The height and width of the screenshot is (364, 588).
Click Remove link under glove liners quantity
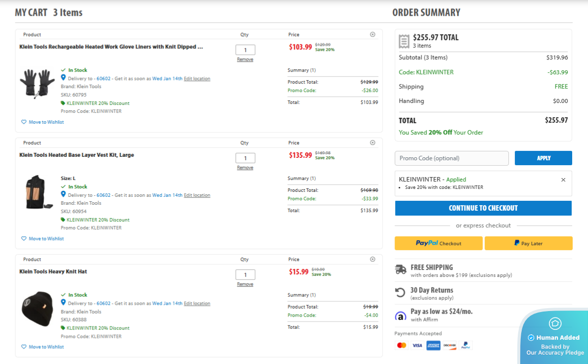coord(245,59)
